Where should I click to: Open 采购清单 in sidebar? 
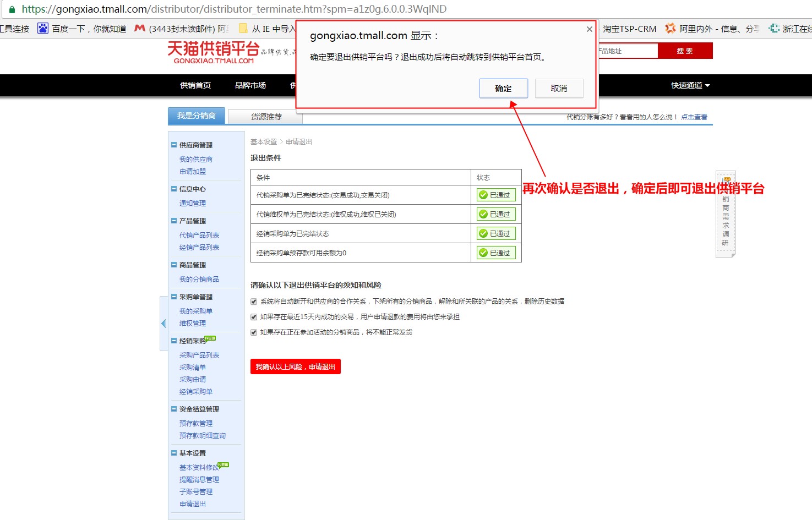[192, 367]
